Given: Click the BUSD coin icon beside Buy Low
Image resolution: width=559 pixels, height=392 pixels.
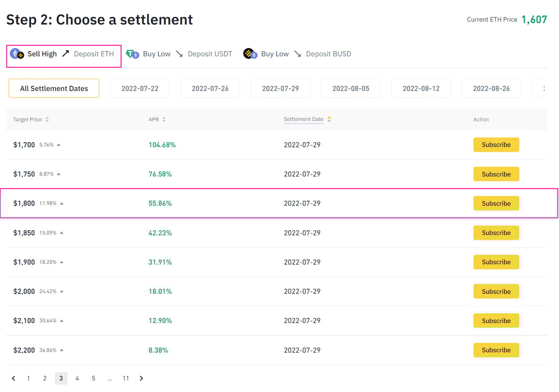Looking at the screenshot, I should 250,54.
